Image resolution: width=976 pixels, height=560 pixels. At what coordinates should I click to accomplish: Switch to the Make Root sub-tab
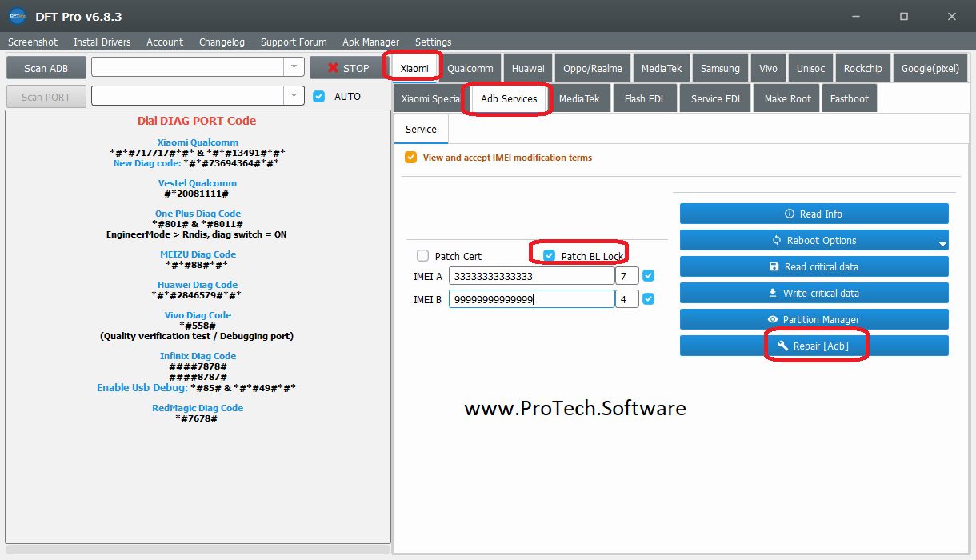[x=788, y=98]
